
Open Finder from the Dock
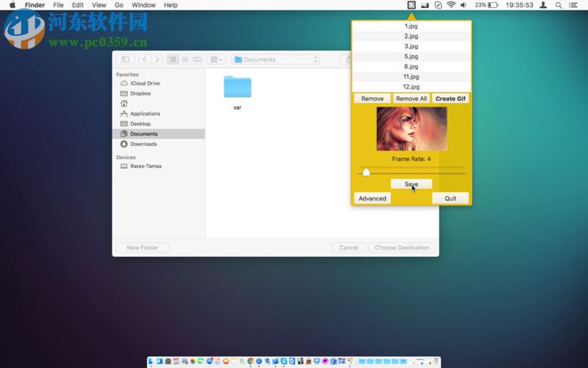[151, 361]
